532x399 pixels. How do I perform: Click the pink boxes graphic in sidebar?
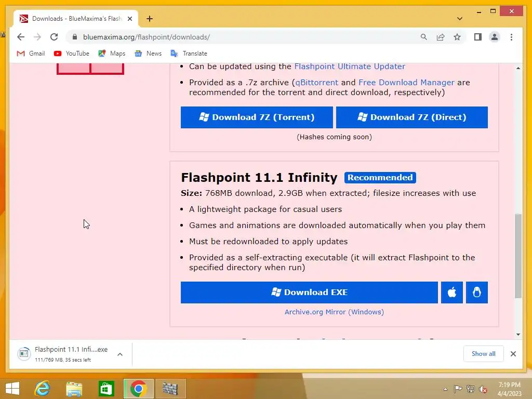90,69
